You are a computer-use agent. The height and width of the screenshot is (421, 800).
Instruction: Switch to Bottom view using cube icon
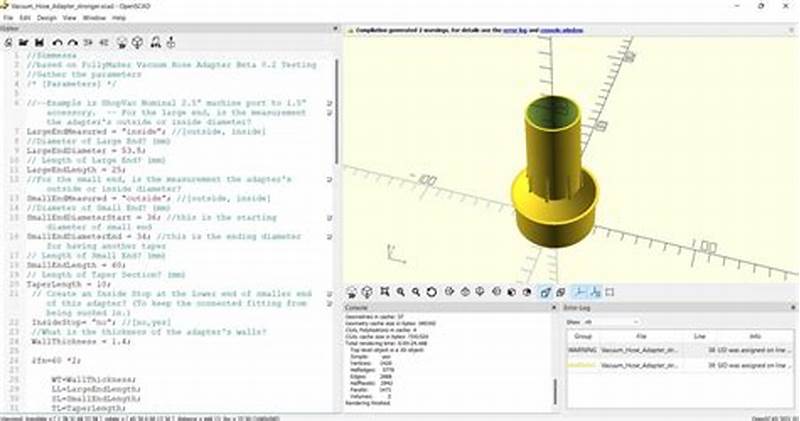pos(480,292)
